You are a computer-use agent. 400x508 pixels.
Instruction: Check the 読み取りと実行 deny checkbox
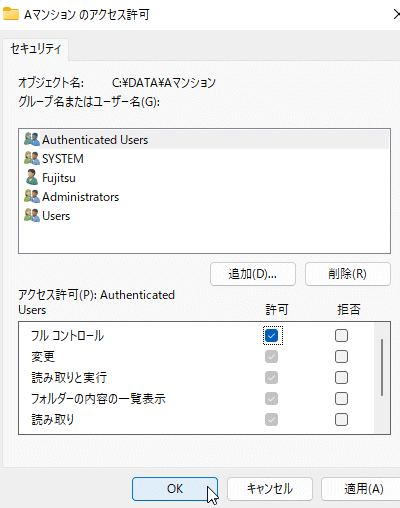coord(341,377)
